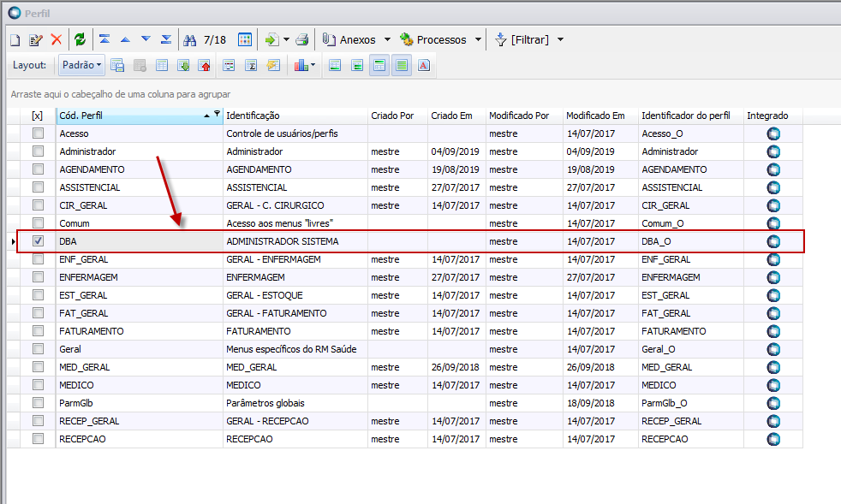Open the grid grouping options icon
Viewport: 841px width, 504px height.
point(229,65)
